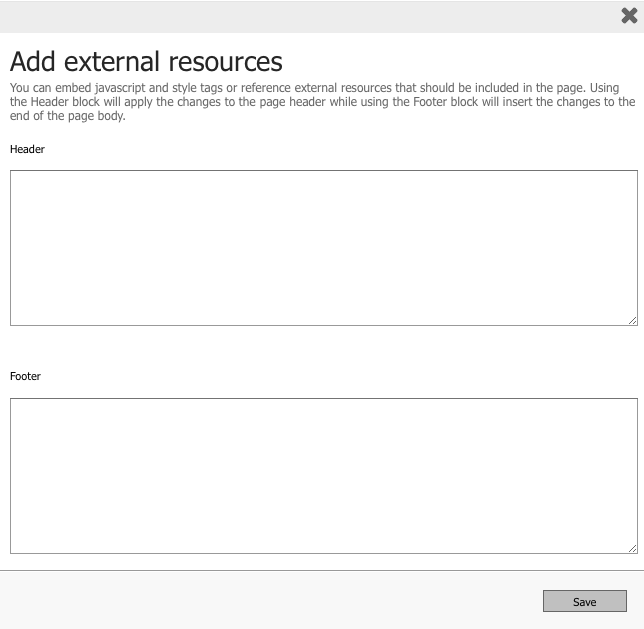
Task: Click the gray bar left of Save
Action: [x=270, y=600]
